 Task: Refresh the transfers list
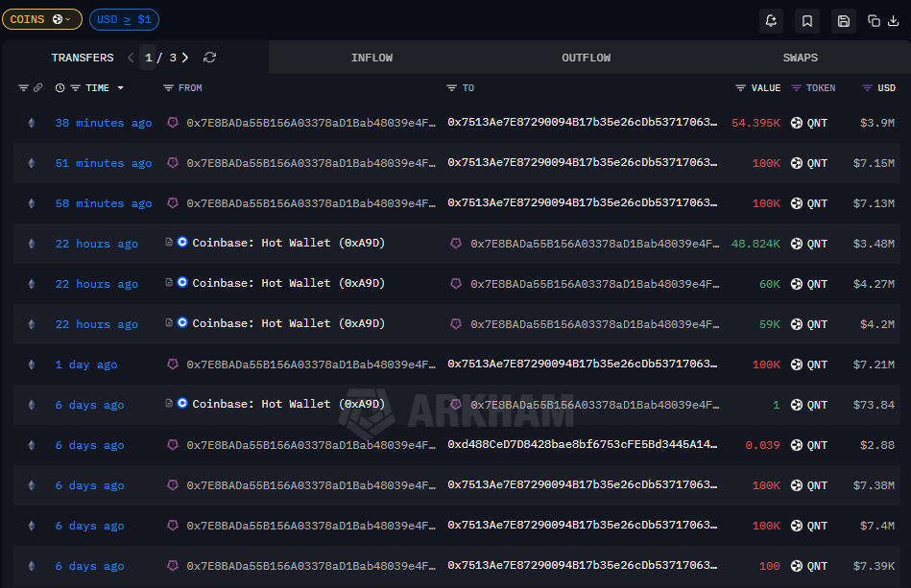coord(209,58)
